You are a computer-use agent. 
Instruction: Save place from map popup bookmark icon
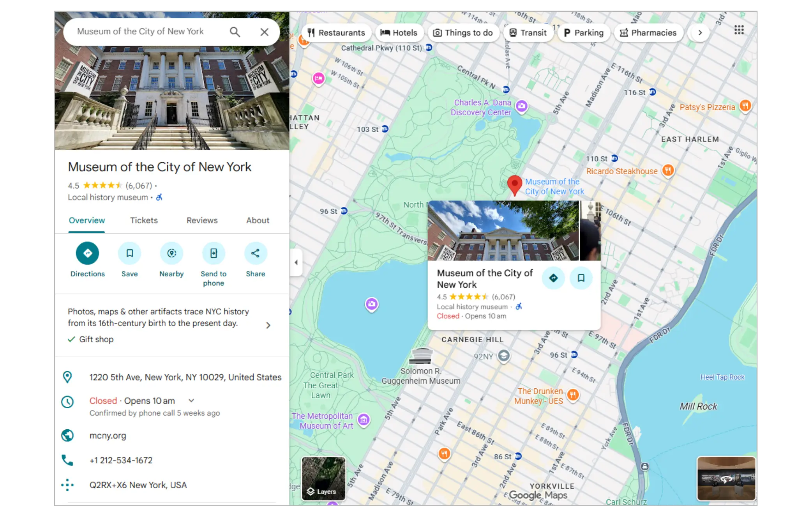[581, 278]
